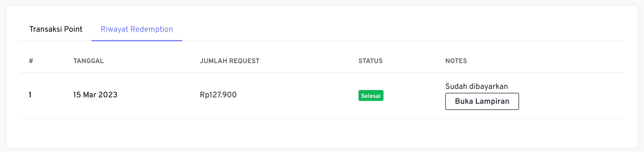Screen dimensions: 644x152
Task: Click the TANGGAL column header
Action: pyautogui.click(x=88, y=61)
